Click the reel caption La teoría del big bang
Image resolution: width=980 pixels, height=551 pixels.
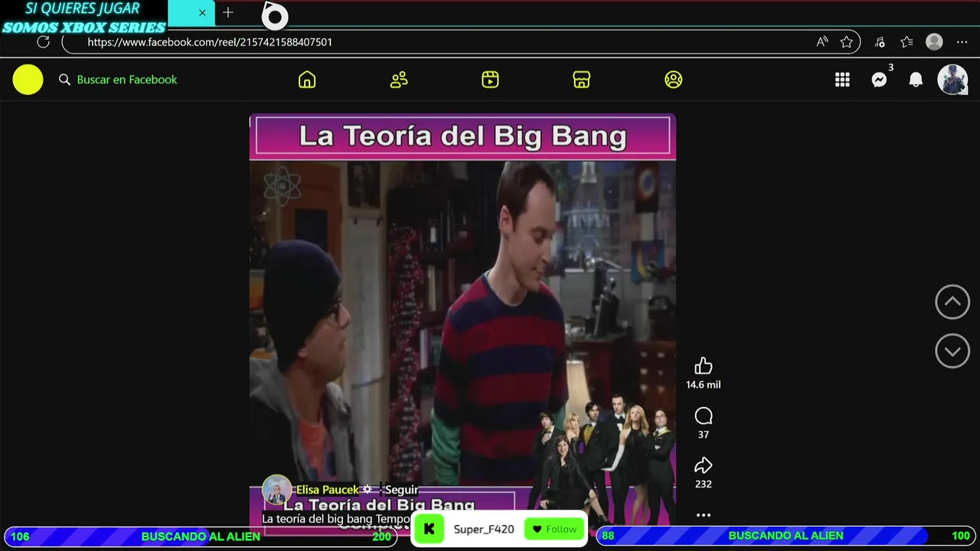pos(337,519)
